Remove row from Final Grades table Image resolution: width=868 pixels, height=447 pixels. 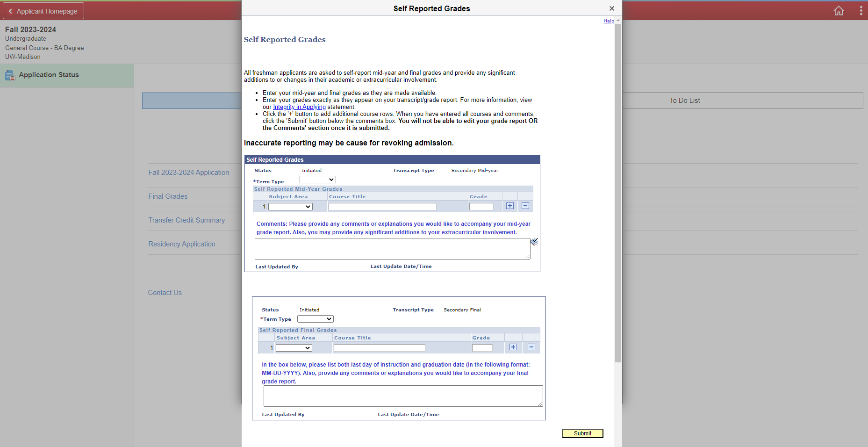coord(531,347)
